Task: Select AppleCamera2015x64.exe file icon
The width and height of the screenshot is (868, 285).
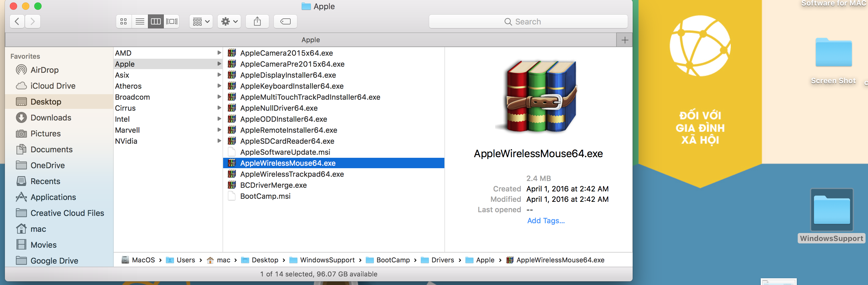Action: point(232,53)
